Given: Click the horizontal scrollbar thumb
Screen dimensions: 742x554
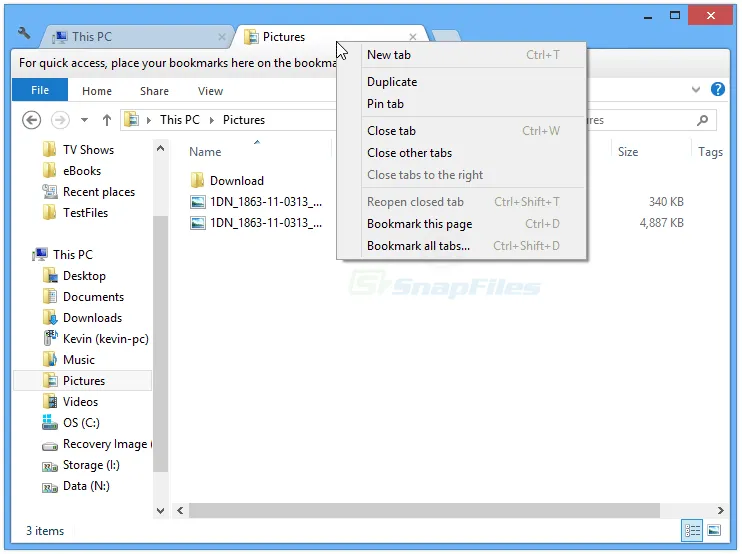Looking at the screenshot, I should [x=424, y=510].
